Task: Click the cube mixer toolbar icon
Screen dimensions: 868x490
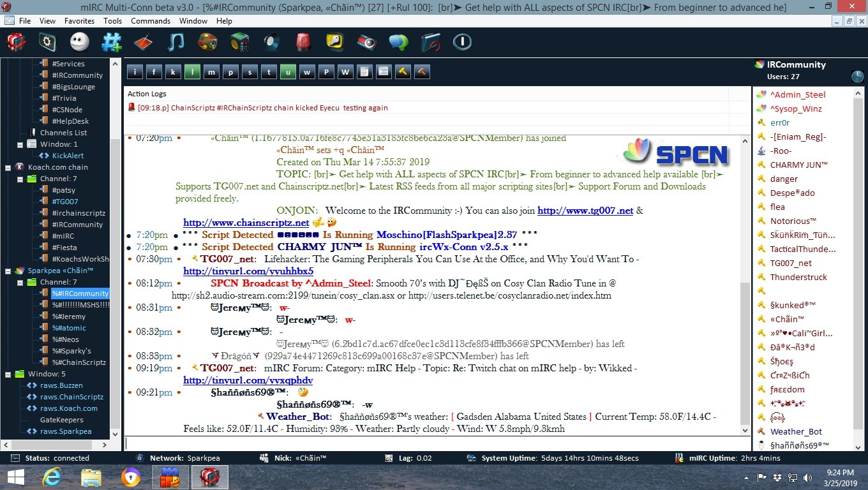Action: (x=239, y=42)
